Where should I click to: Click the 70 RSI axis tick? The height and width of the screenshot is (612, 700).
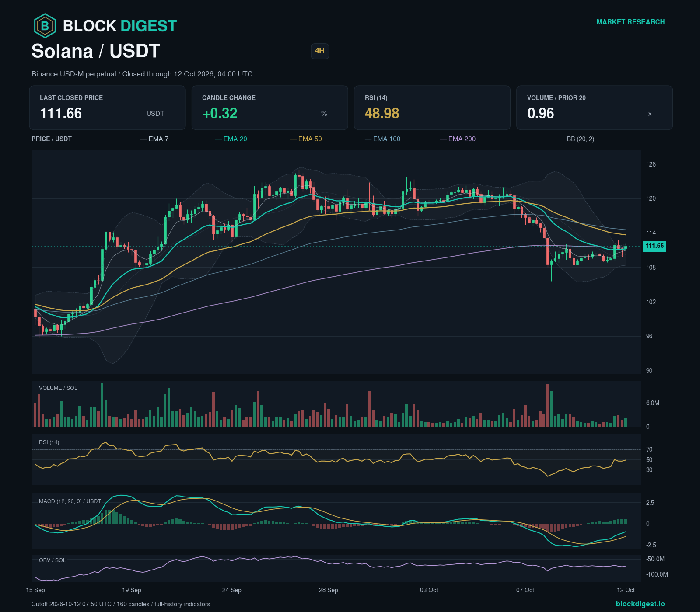tap(649, 449)
